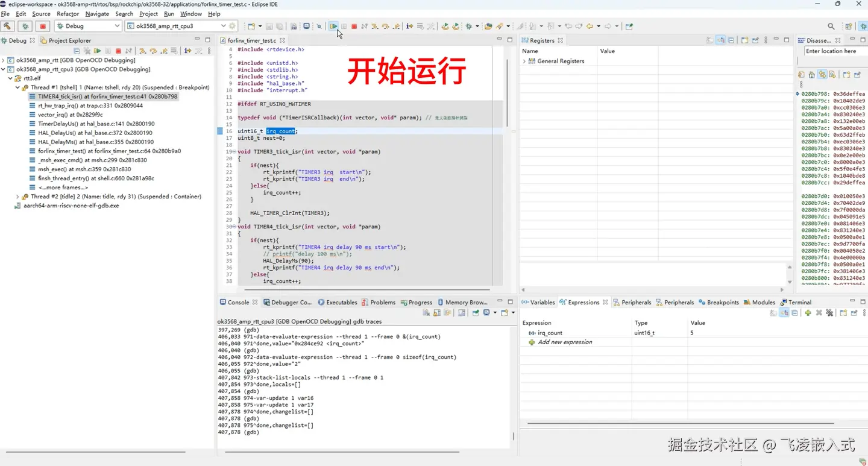The width and height of the screenshot is (868, 466).
Task: Expand Thread #2 tidle node
Action: click(x=17, y=197)
